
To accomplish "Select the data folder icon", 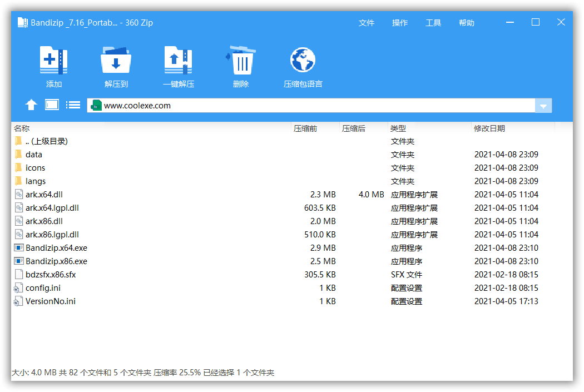I will coord(18,154).
